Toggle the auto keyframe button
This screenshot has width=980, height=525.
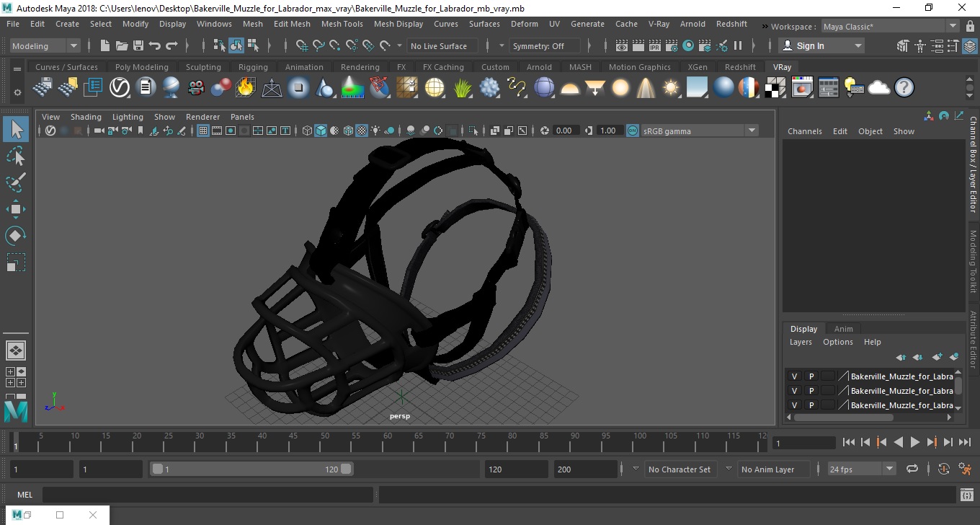point(944,469)
